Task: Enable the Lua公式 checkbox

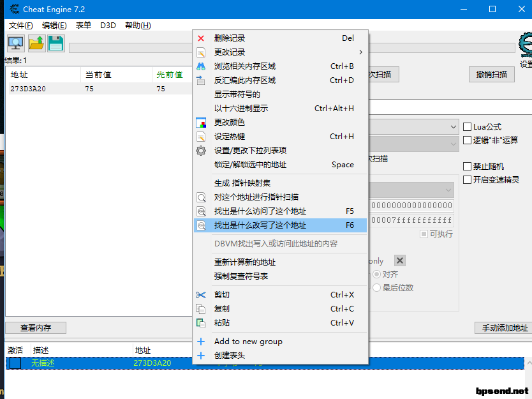Action: point(467,127)
